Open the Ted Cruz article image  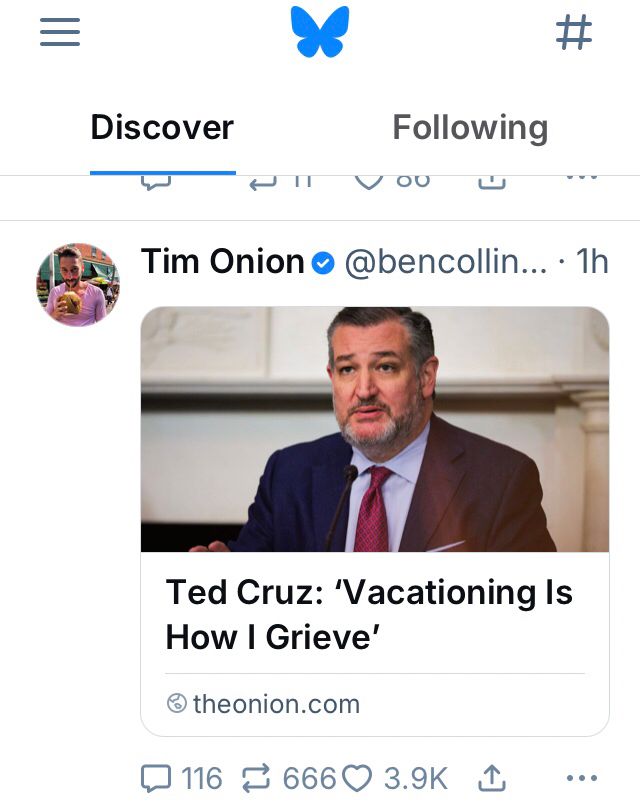coord(375,430)
